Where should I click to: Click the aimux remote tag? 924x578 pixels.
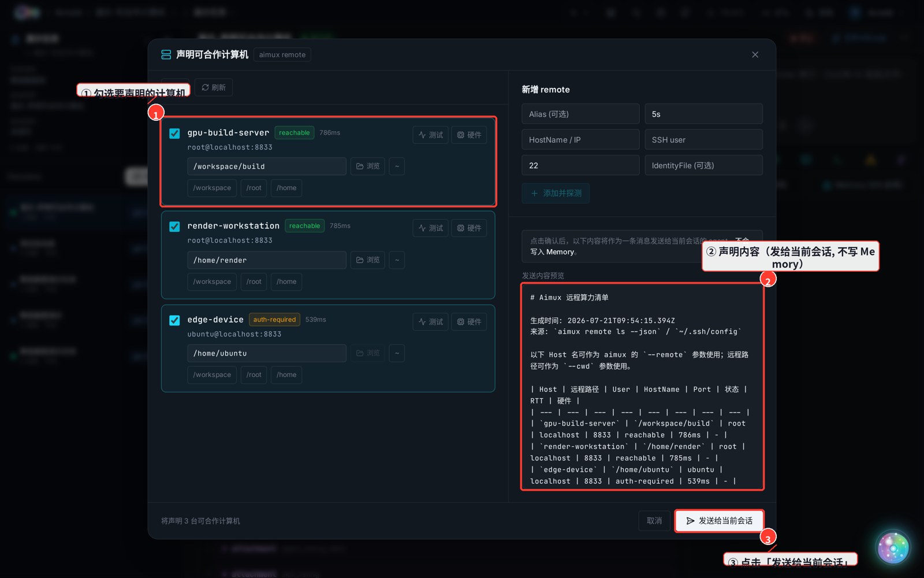tap(282, 54)
